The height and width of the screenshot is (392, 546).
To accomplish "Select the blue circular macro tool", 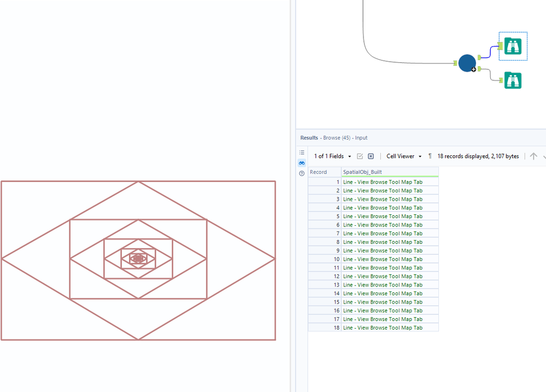I will click(467, 63).
